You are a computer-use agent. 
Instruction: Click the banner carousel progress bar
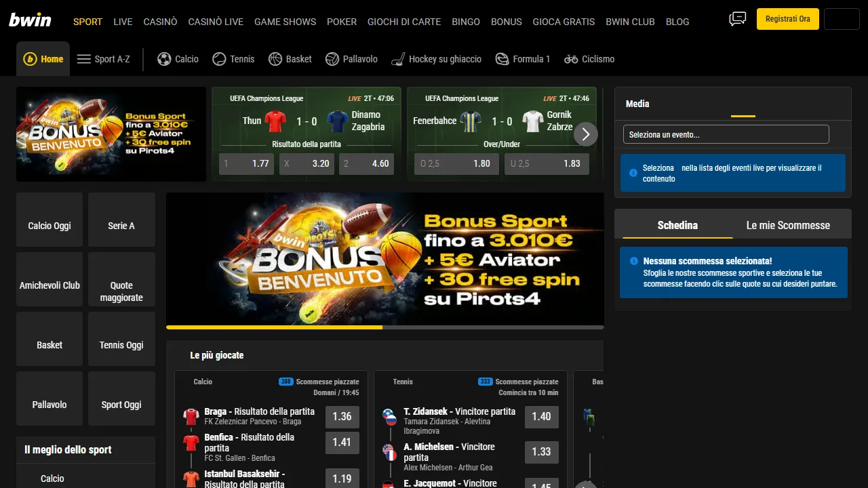385,327
